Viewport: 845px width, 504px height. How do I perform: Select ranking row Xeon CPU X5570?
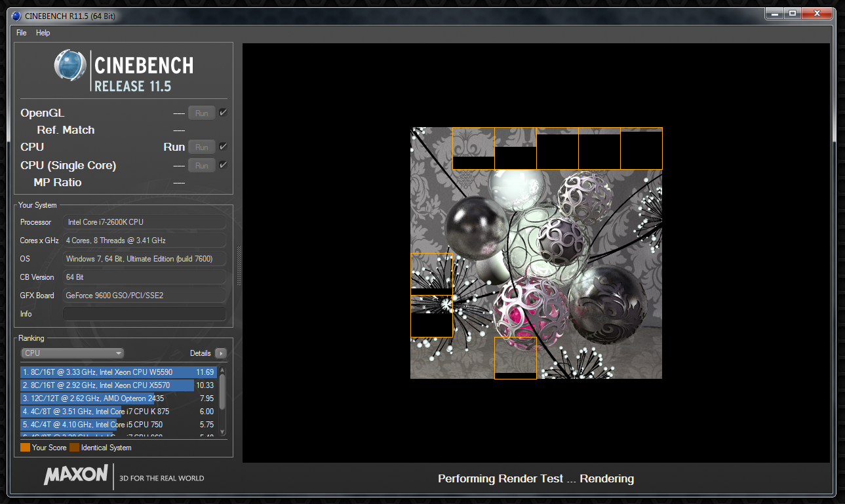pyautogui.click(x=118, y=385)
